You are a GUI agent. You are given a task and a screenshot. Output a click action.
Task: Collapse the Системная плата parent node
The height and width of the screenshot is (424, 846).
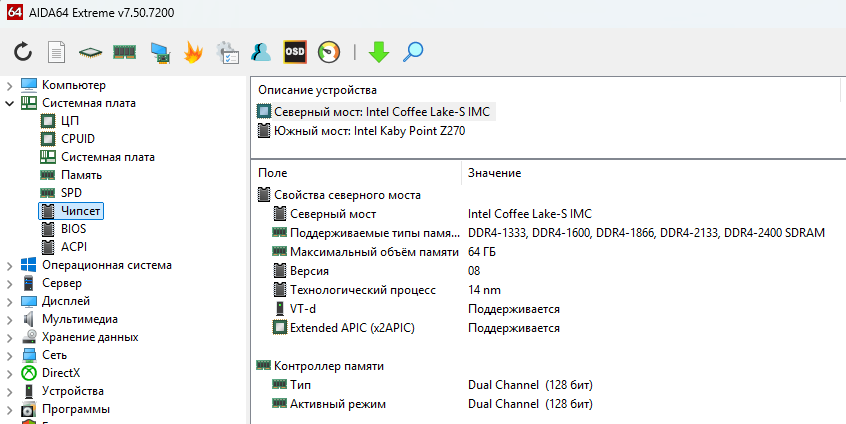[x=9, y=103]
